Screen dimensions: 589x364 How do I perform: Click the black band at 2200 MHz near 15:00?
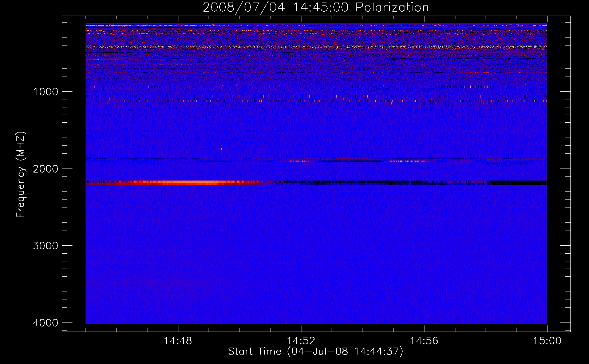click(x=519, y=183)
